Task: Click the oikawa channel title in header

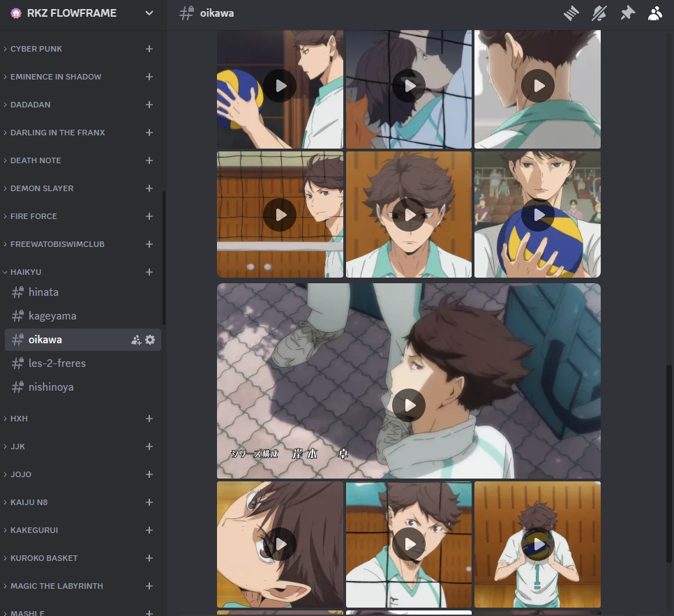Action: [x=217, y=13]
